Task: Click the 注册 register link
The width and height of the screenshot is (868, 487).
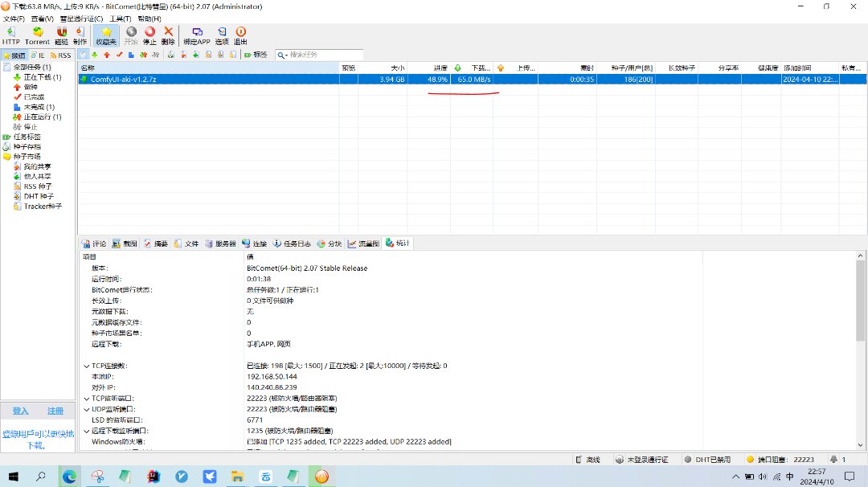Action: (55, 411)
